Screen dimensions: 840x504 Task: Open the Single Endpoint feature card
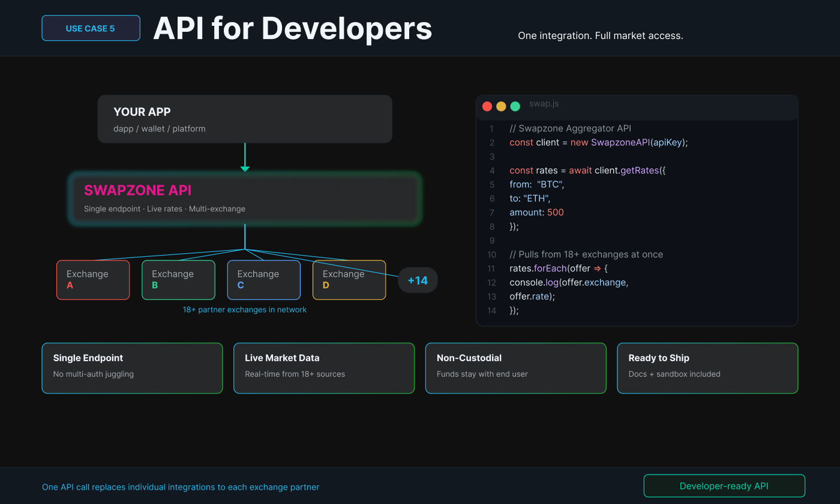pos(132,368)
